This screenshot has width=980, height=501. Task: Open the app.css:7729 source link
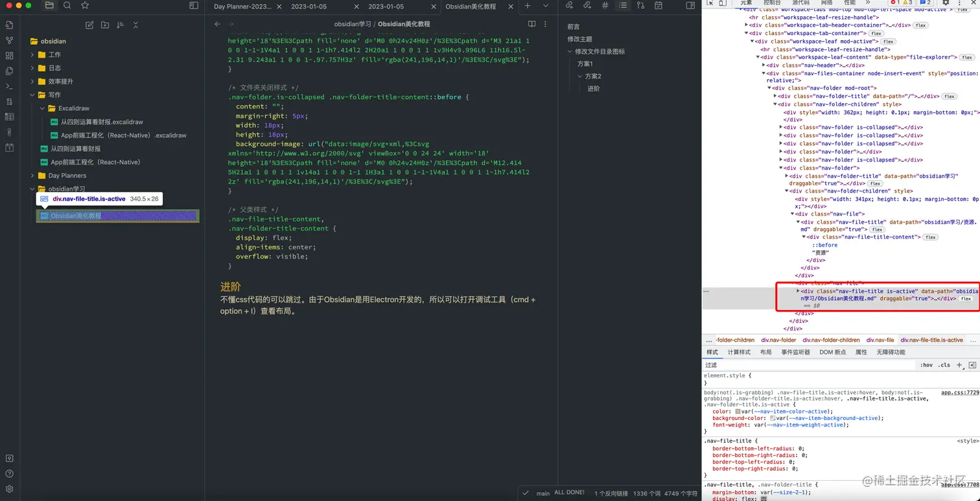[960, 392]
